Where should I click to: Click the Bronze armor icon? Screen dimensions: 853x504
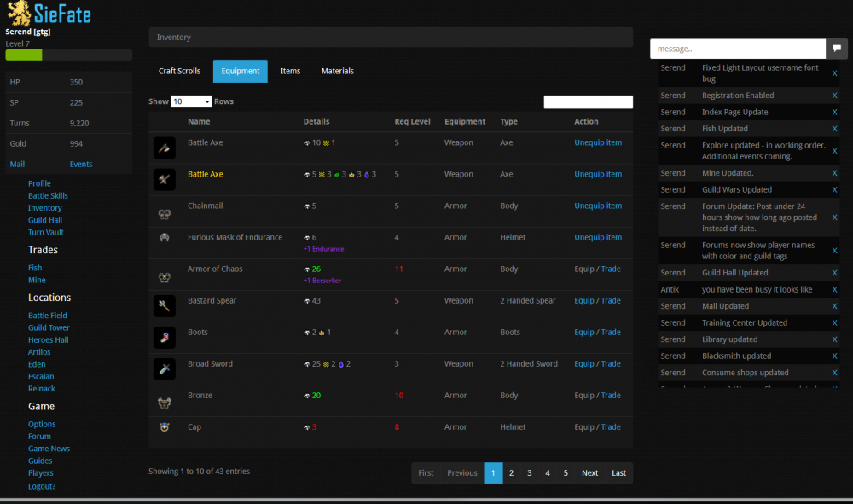tap(164, 402)
